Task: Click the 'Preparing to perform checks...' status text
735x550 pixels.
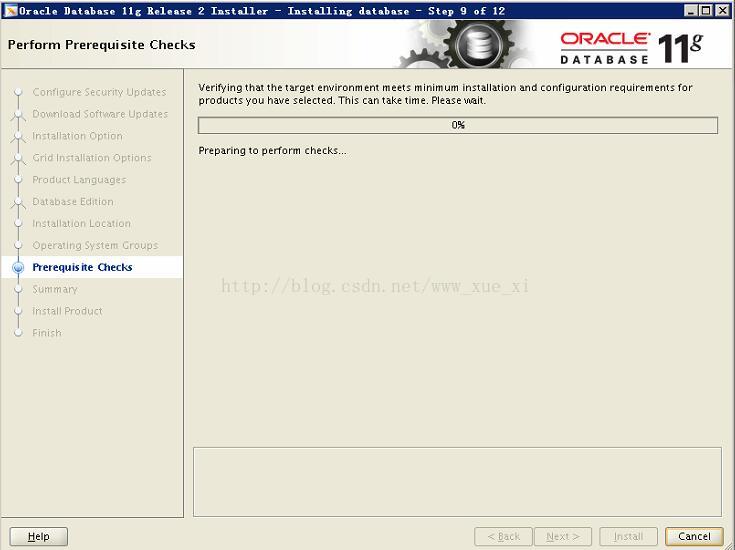Action: click(272, 151)
